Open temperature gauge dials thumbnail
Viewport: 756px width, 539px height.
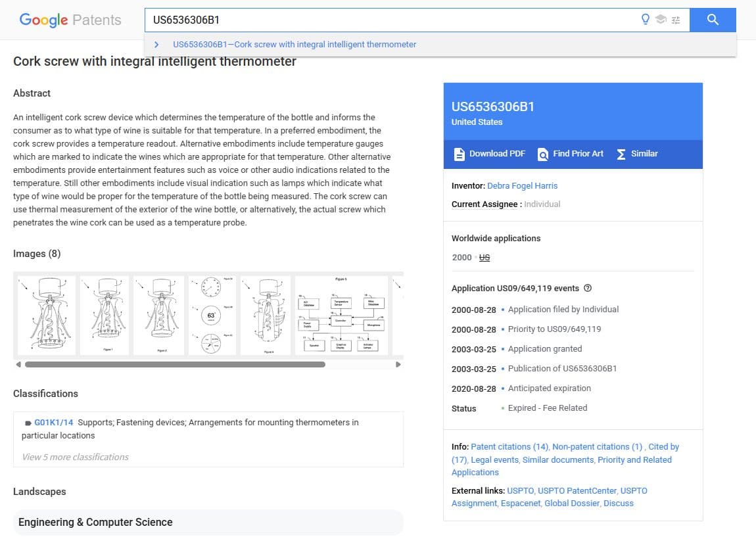212,316
